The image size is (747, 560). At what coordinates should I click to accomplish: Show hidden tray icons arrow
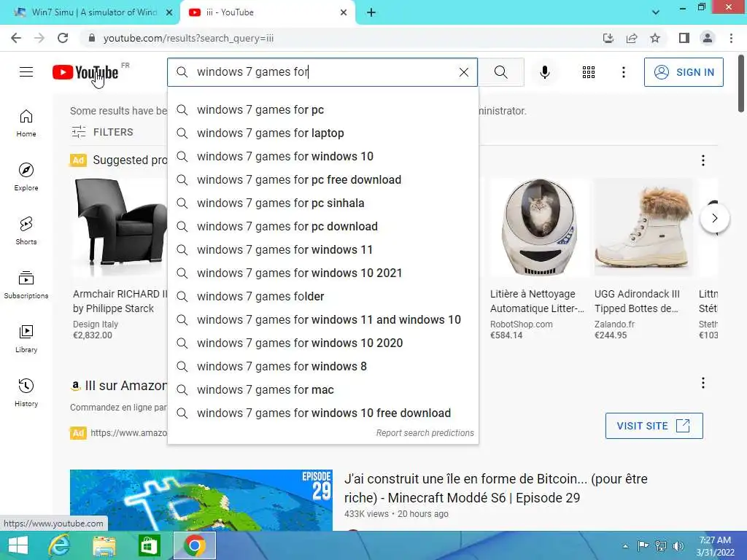(625, 546)
